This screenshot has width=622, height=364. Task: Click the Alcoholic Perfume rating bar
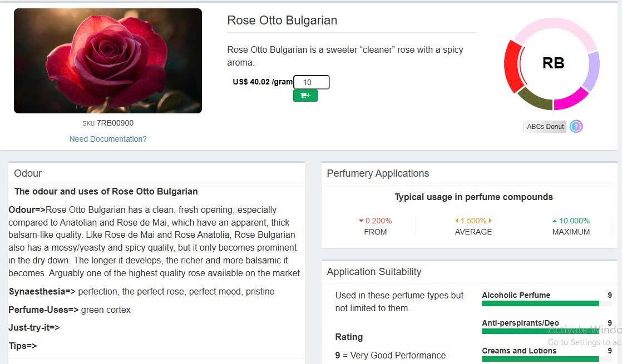point(540,303)
